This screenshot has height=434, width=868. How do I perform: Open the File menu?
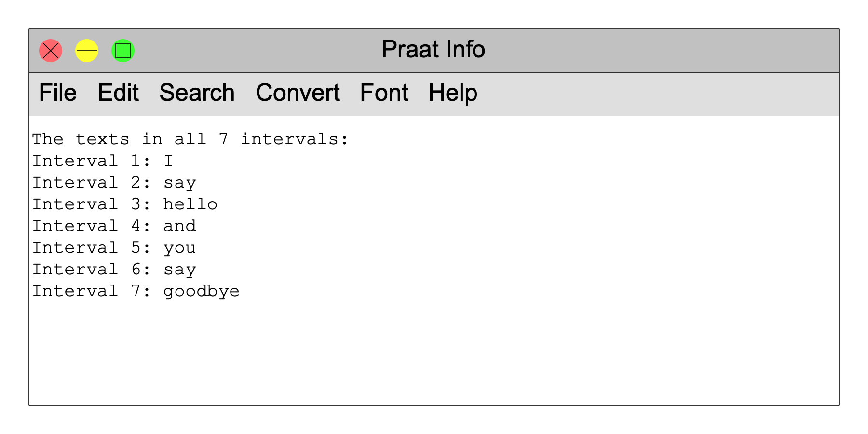[x=57, y=93]
